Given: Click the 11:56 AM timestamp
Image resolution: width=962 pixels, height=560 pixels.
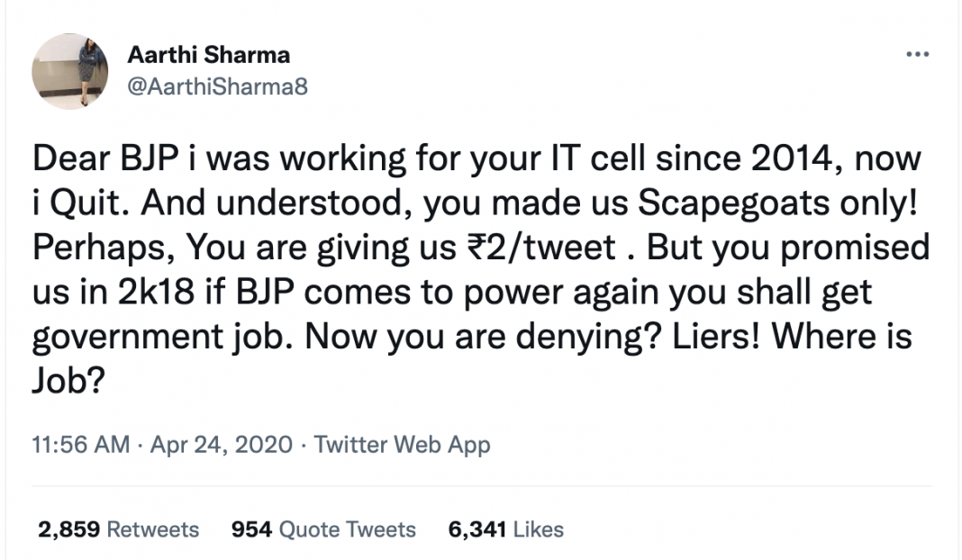Looking at the screenshot, I should point(81,445).
